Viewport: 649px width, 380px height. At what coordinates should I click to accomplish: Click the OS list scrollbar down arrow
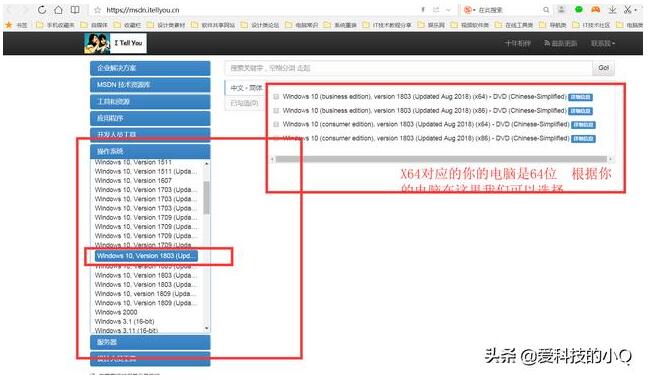[207, 328]
